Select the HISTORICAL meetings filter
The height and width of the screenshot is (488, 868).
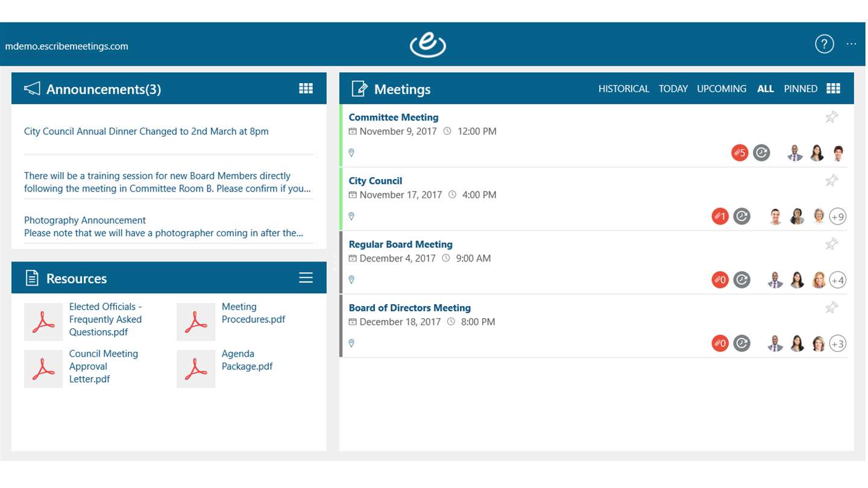point(623,89)
